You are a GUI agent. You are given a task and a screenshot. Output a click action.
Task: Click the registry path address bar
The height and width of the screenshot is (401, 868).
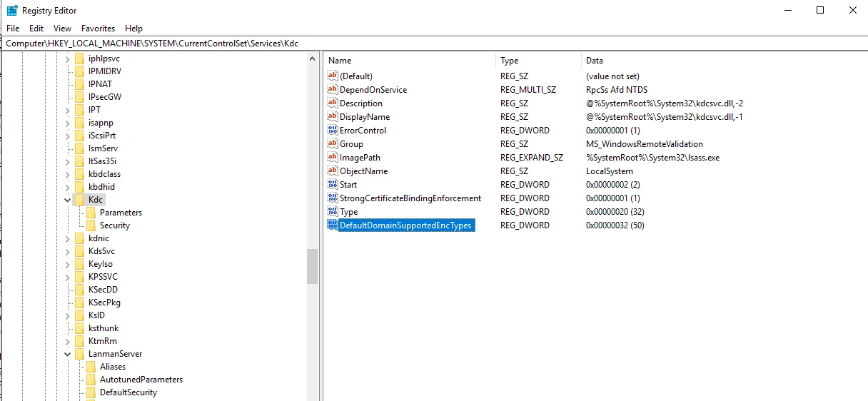coord(434,43)
